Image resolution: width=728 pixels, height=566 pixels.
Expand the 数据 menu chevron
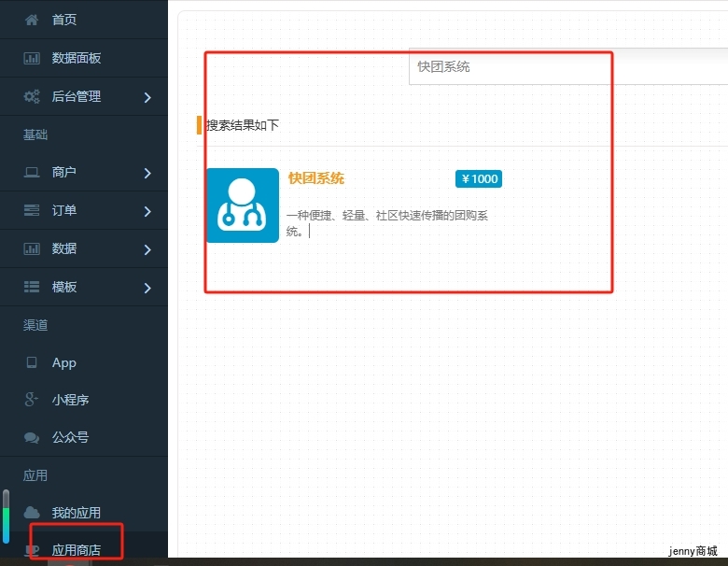[147, 249]
